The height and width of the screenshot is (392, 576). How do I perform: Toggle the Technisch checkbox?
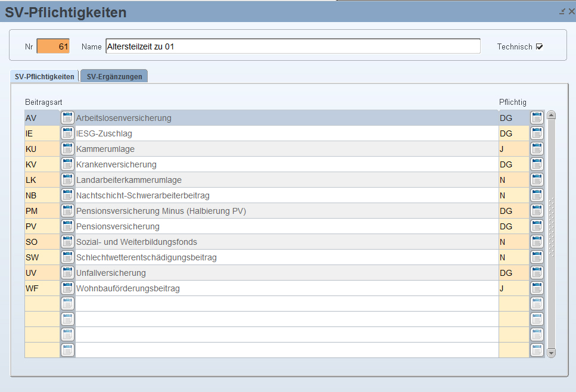[539, 46]
